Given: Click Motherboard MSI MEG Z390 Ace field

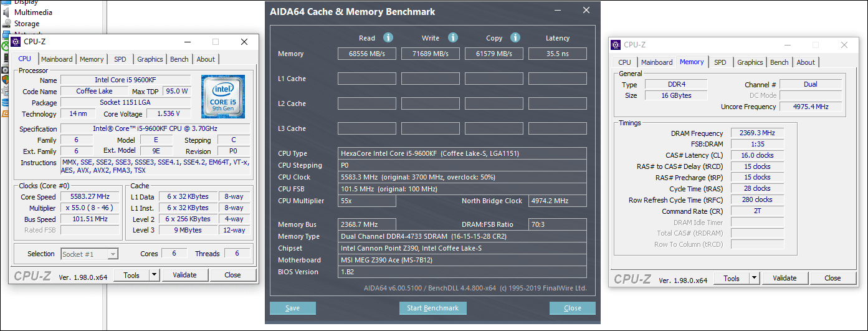Looking at the screenshot, I should [462, 260].
